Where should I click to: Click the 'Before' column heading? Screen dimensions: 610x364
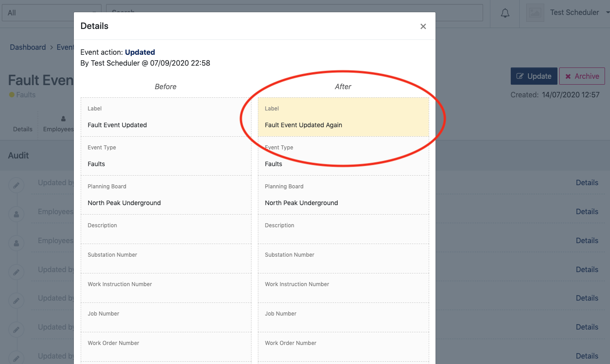(165, 86)
